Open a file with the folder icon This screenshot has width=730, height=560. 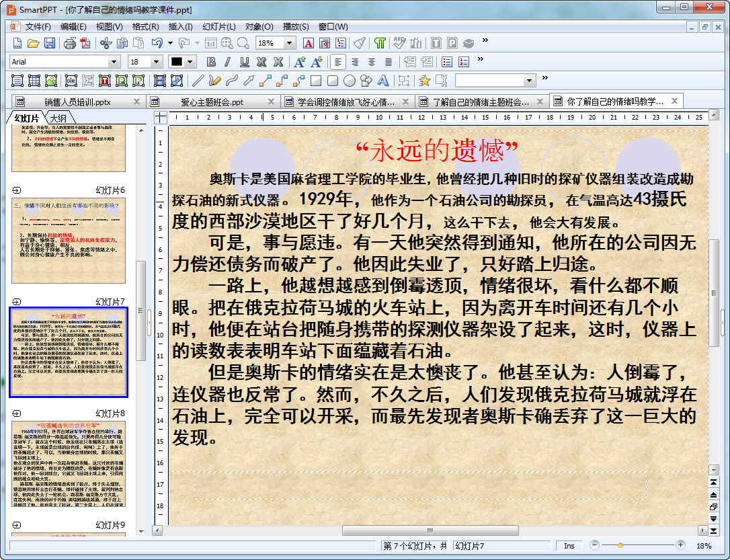tap(33, 43)
